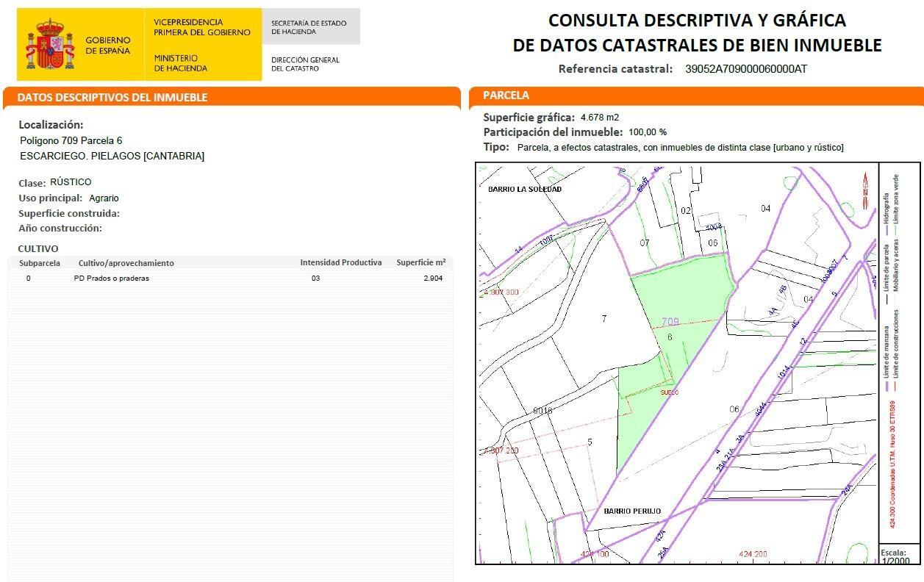Select the Dirección General del Catastro label
Image resolution: width=924 pixels, height=582 pixels.
pyautogui.click(x=306, y=64)
